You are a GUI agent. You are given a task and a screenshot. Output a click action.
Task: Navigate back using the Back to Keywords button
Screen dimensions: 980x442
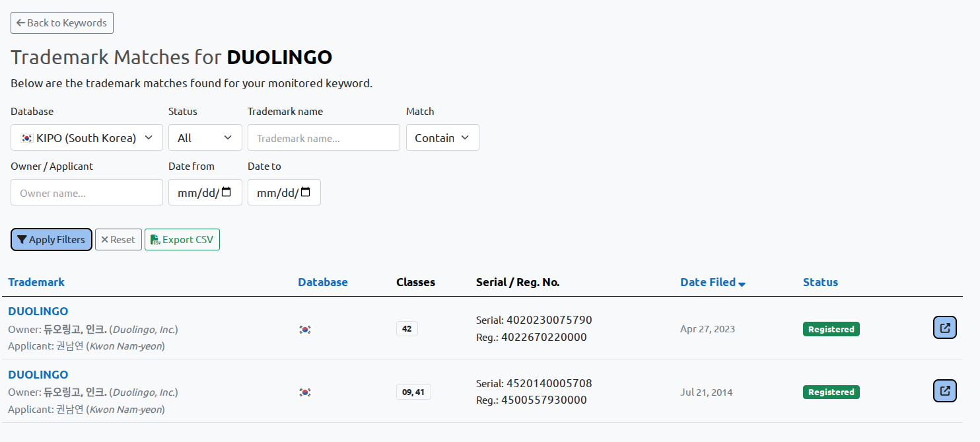[x=61, y=22]
